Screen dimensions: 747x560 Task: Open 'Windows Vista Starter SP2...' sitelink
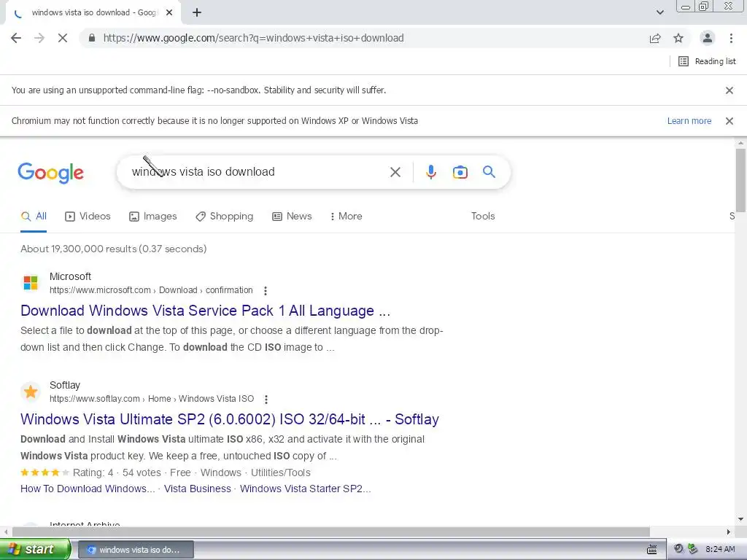point(306,489)
